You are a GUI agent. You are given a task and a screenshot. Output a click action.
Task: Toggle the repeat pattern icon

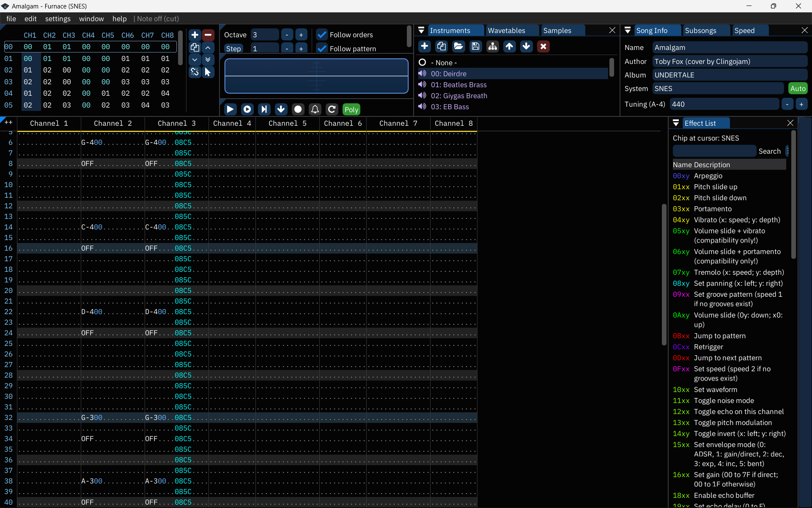(332, 109)
